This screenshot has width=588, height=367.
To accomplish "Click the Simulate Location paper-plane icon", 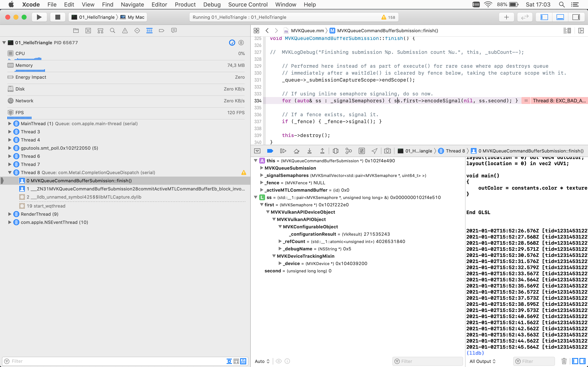I will 374,151.
